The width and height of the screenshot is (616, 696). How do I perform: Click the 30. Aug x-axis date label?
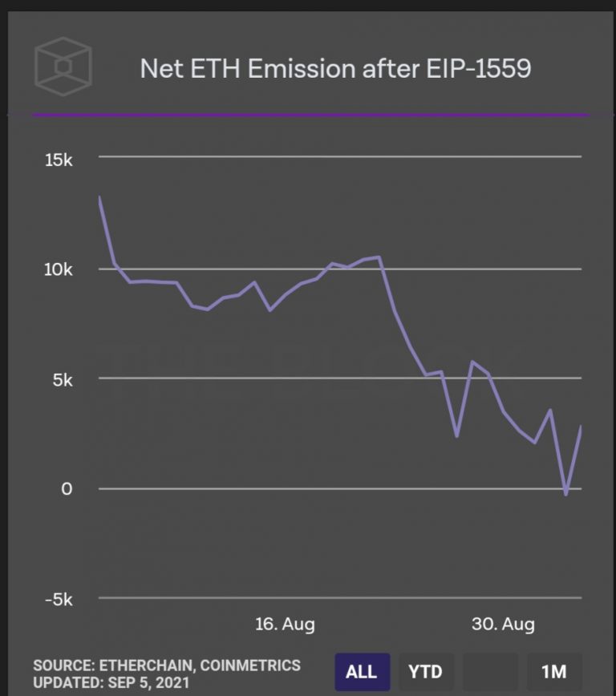tap(505, 625)
